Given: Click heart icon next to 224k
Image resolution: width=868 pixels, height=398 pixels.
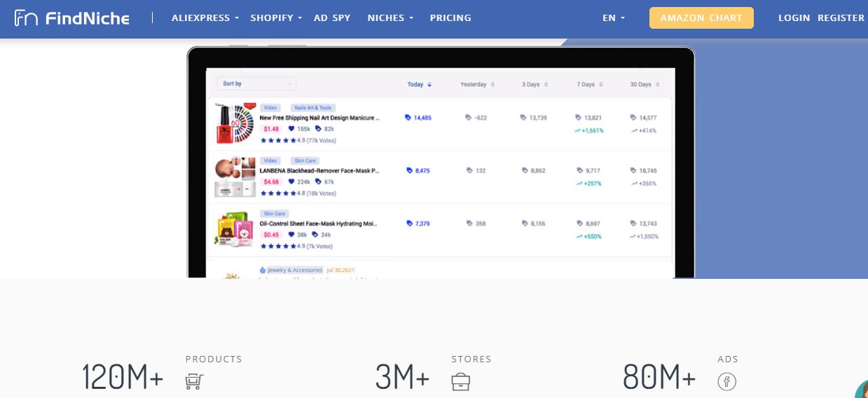Looking at the screenshot, I should (x=292, y=181).
